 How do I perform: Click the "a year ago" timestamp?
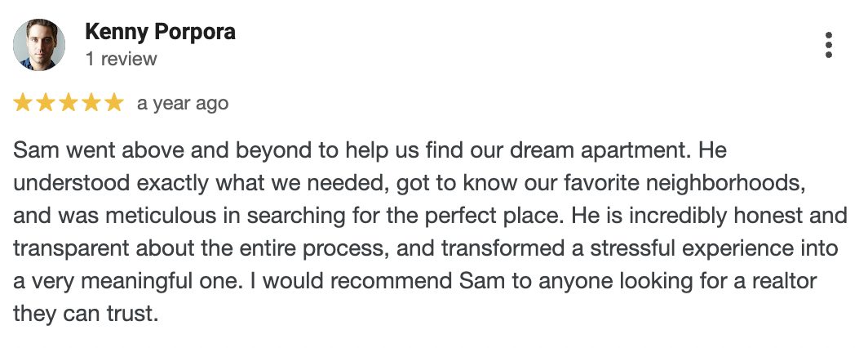(x=183, y=104)
